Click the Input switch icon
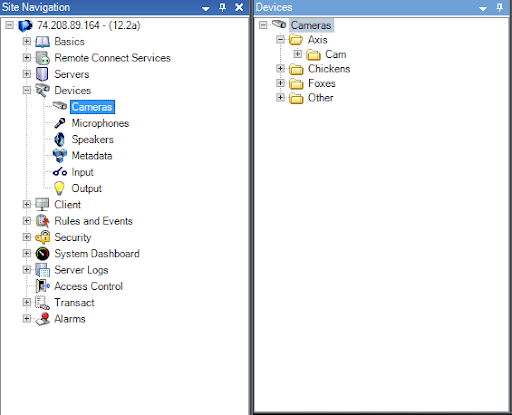Viewport: 512px width, 415px height. [x=60, y=172]
